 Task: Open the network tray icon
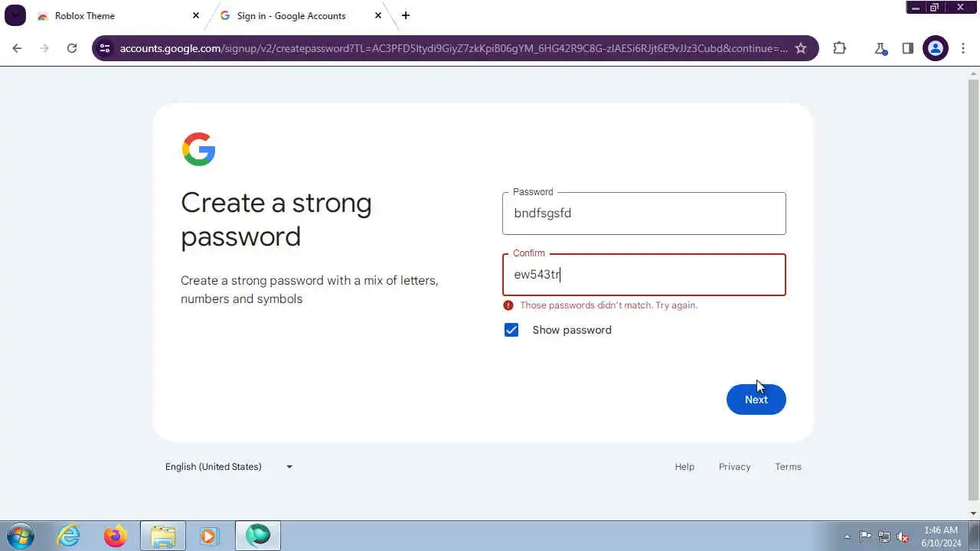tap(884, 536)
